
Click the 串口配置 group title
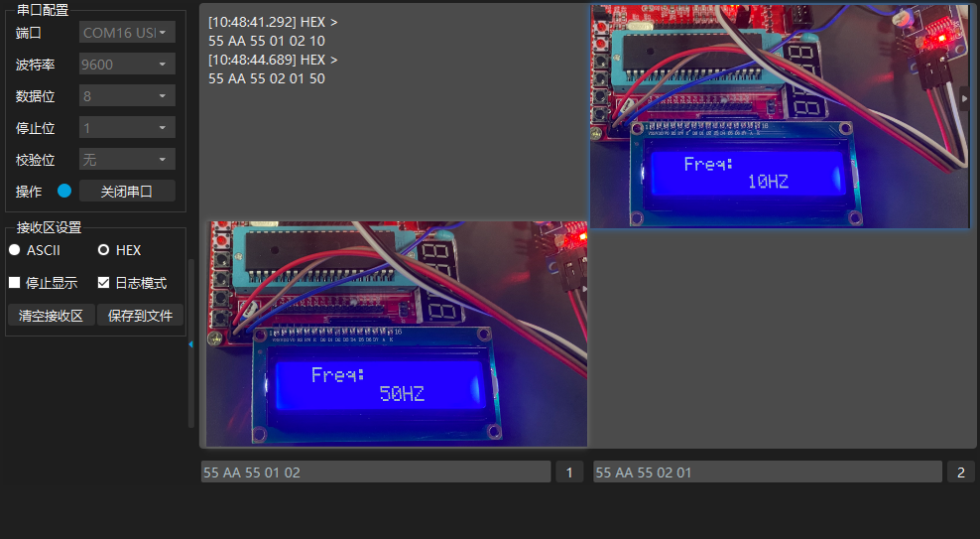43,9
